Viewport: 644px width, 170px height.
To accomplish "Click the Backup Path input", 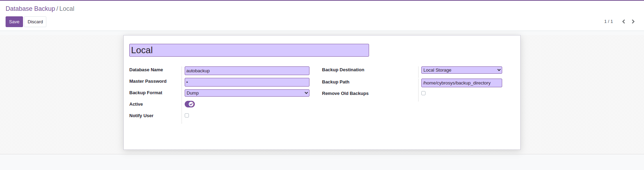I will pyautogui.click(x=461, y=83).
